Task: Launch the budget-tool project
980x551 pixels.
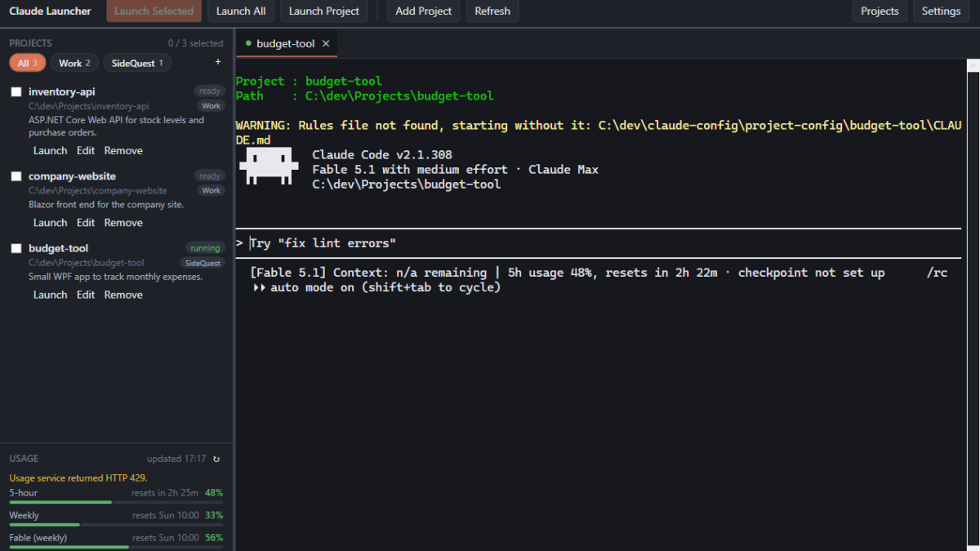Action: point(51,295)
